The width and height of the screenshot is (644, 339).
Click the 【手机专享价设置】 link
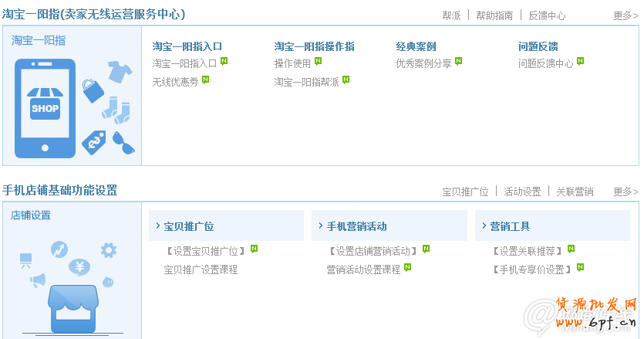click(x=532, y=270)
